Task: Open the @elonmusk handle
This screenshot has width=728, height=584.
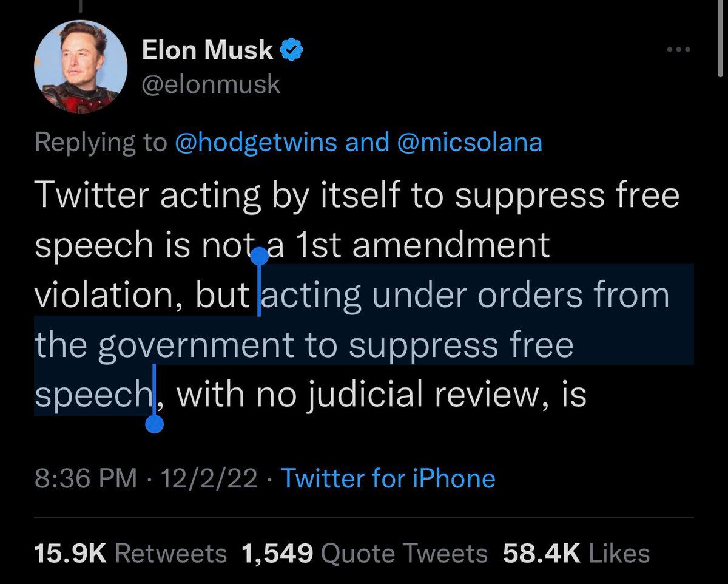Action: pos(211,84)
